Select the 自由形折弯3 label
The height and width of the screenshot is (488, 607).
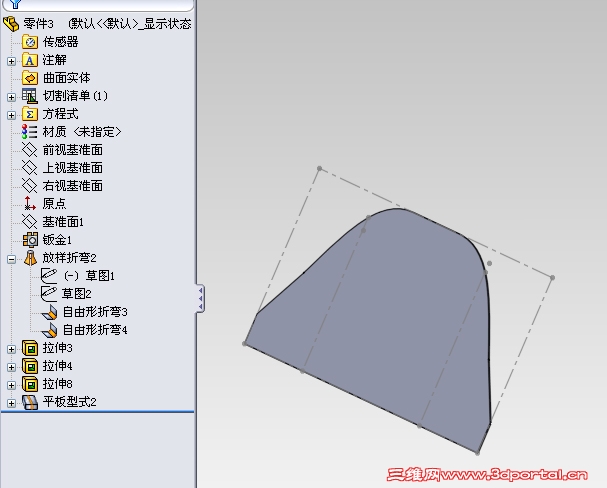pyautogui.click(x=95, y=312)
